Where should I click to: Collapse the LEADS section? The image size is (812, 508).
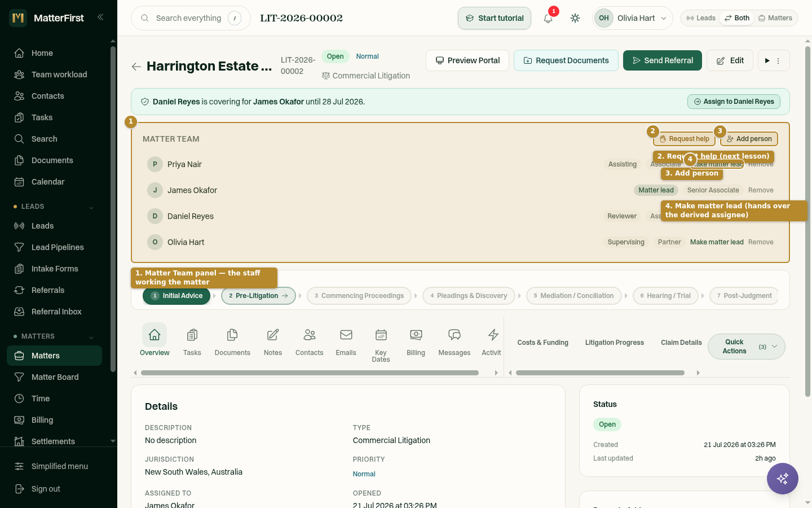coord(54,207)
